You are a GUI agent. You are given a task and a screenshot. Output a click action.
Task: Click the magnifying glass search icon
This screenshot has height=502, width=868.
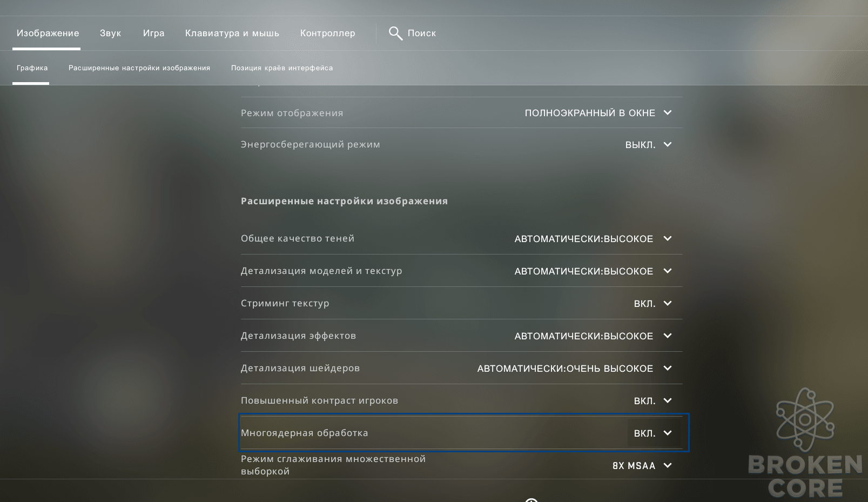coord(395,34)
